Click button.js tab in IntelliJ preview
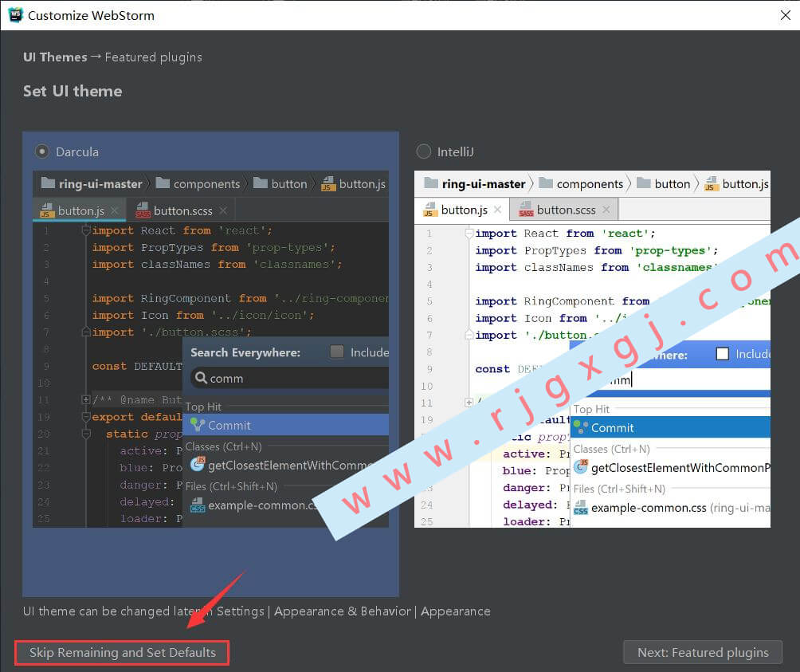Viewport: 800px width, 672px height. (x=463, y=210)
